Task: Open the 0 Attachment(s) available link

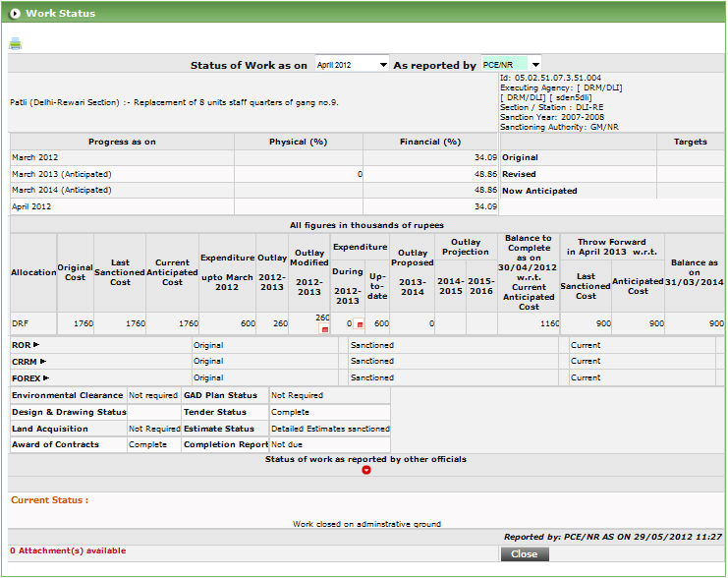Action: coord(68,550)
